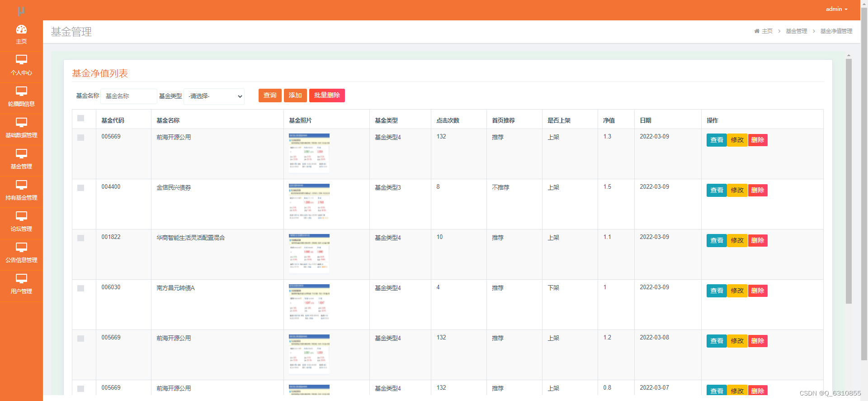Click the 基金净值管理 breadcrumb item
This screenshot has height=401, width=868.
[836, 31]
